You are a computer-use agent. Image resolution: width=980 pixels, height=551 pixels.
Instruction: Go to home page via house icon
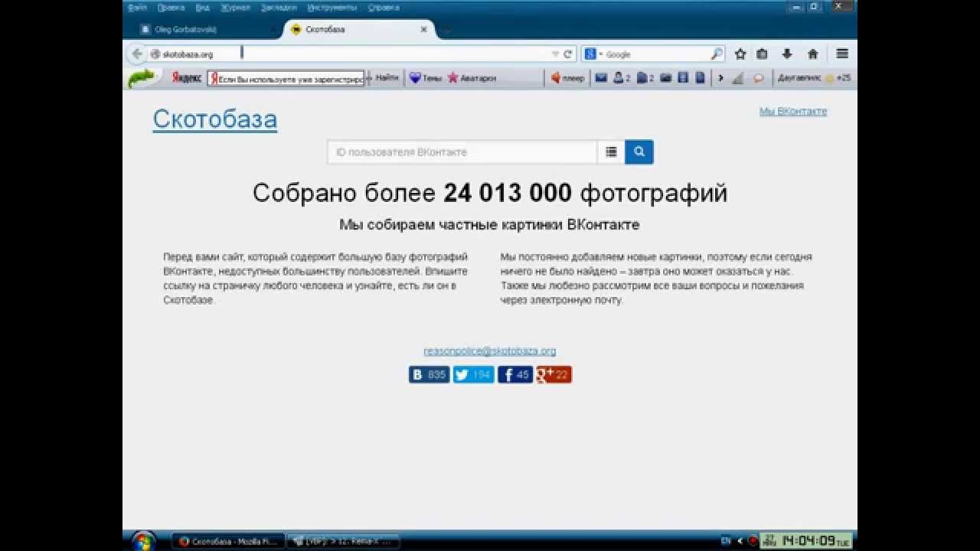tap(813, 54)
